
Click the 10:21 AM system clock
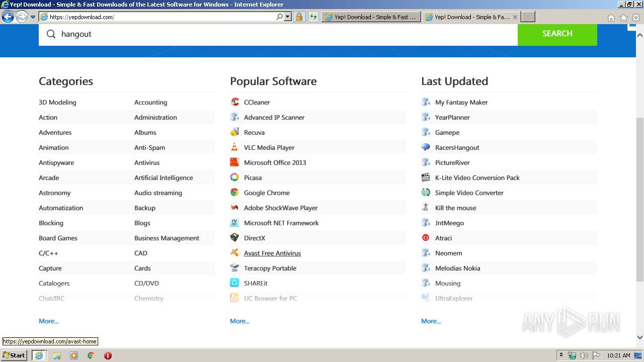tap(618, 355)
